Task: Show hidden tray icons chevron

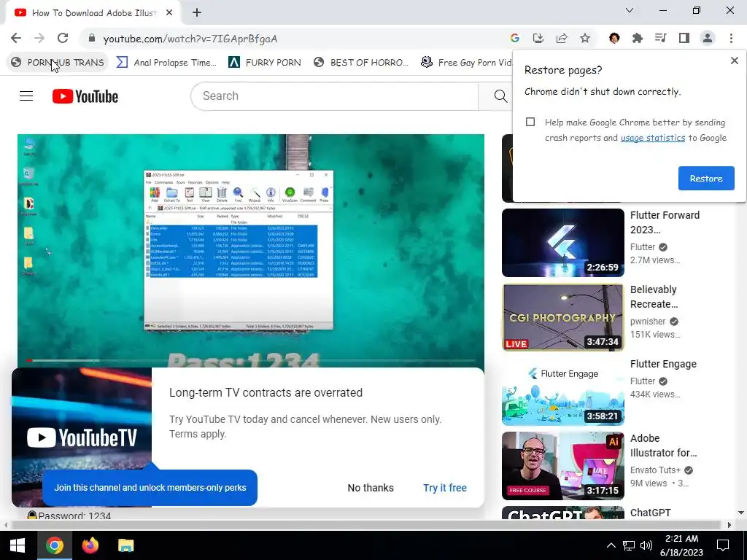Action: 611,545
